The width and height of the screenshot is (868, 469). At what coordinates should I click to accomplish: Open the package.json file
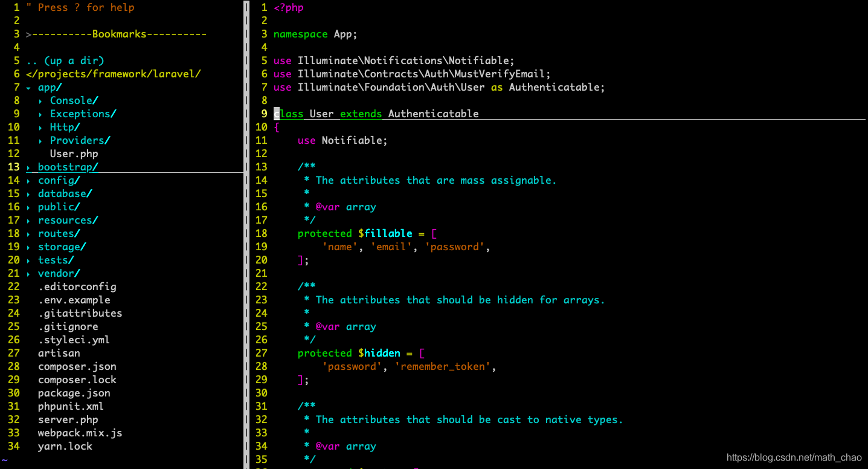(x=74, y=393)
